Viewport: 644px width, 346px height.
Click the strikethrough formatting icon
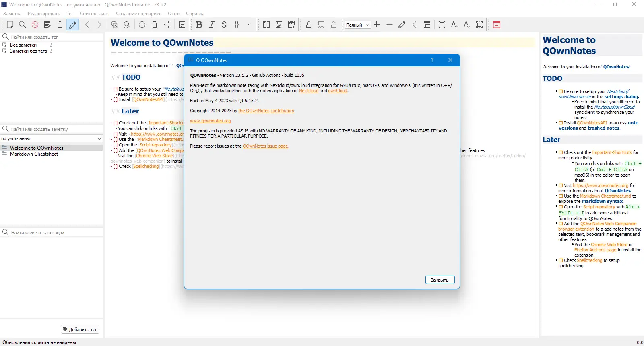click(x=224, y=25)
